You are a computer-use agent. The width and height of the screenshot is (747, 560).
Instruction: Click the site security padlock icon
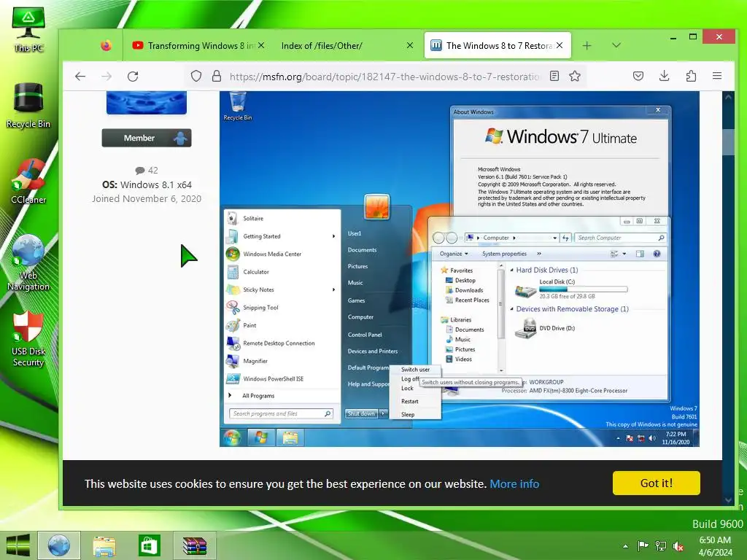pos(216,76)
